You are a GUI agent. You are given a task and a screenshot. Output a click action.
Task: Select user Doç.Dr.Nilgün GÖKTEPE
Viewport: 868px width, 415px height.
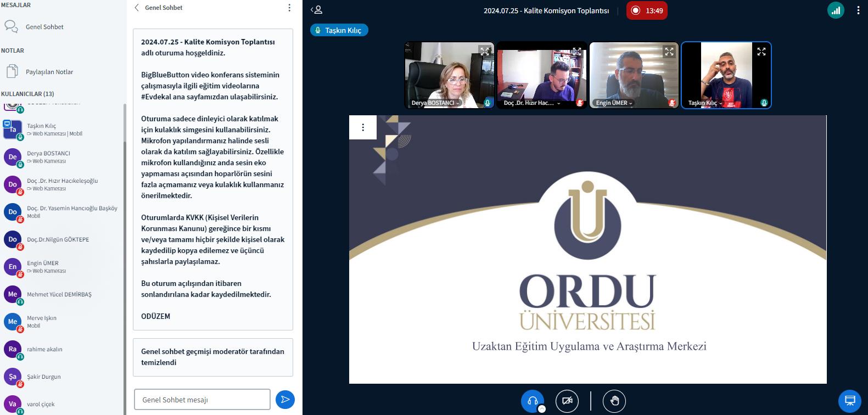click(61, 239)
